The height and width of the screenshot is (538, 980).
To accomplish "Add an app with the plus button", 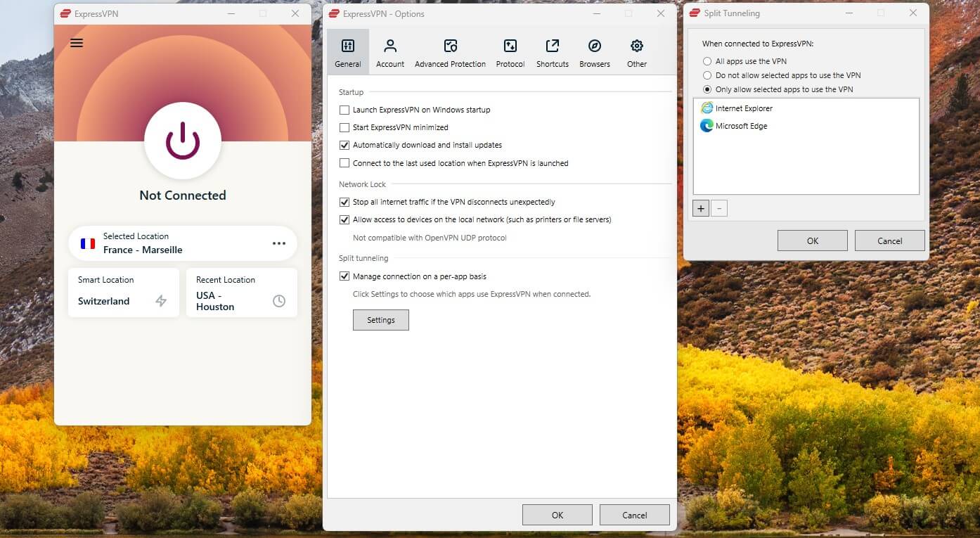I will point(701,208).
